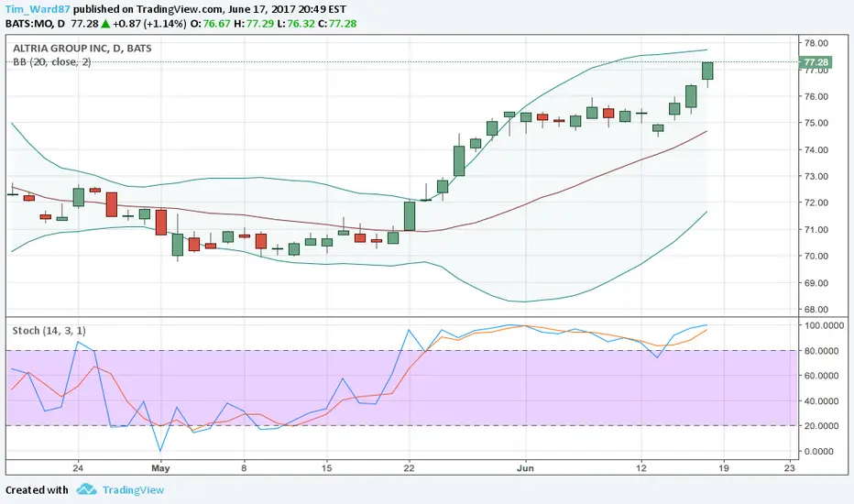Click the 73.00 price axis label
Image resolution: width=854 pixels, height=504 pixels.
click(816, 177)
